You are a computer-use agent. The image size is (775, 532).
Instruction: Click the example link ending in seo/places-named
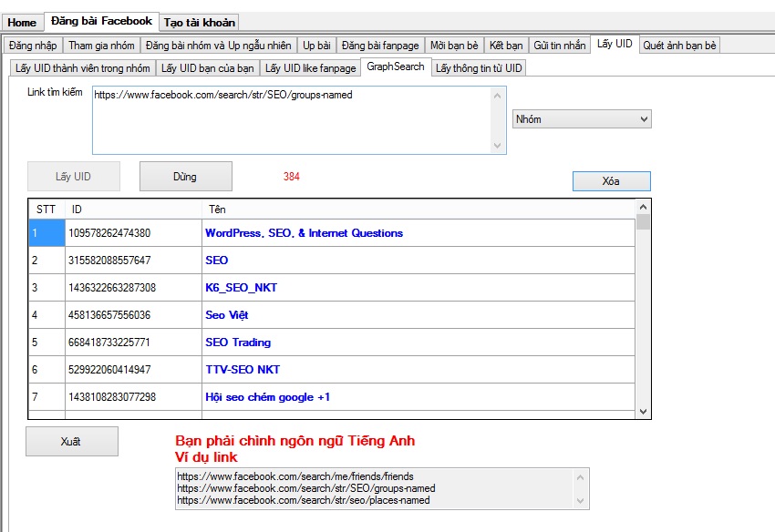point(304,500)
